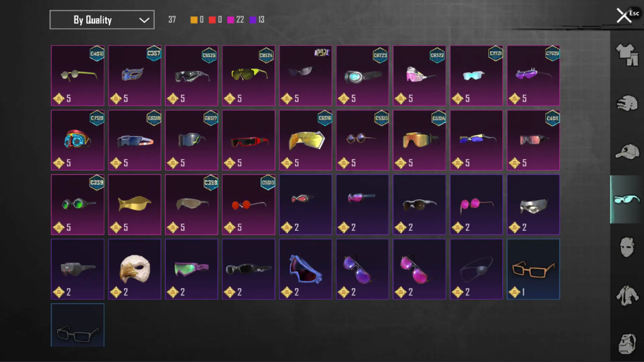
Task: Choose the white eagle beak mask
Action: coord(135,269)
